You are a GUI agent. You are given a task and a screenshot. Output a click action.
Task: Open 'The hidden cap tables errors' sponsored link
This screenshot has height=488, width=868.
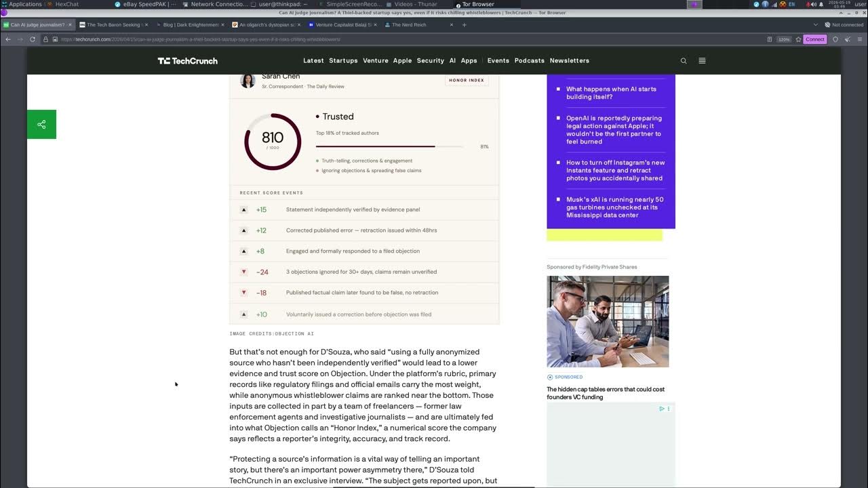606,393
